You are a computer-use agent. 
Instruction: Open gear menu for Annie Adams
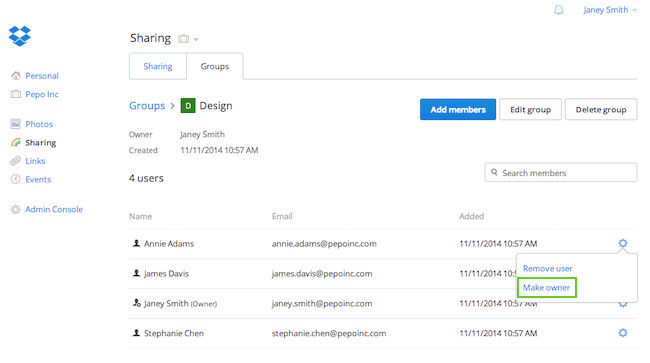[623, 243]
